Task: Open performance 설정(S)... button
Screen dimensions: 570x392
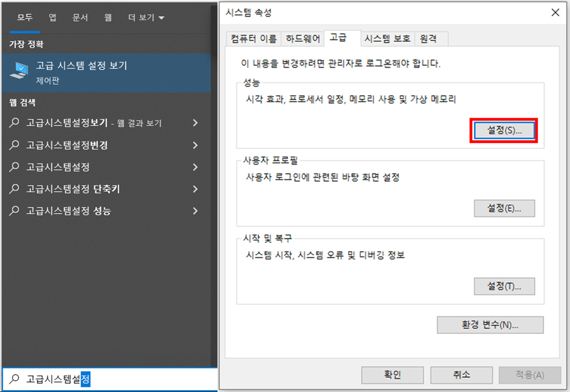Action: (x=504, y=130)
